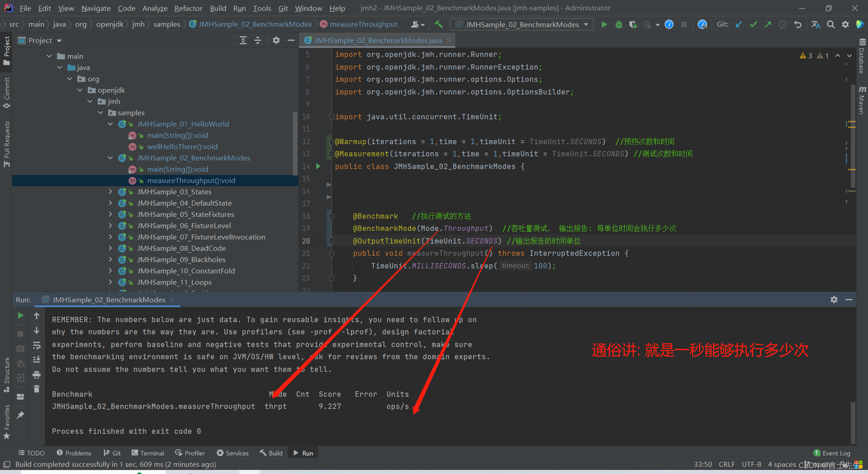The width and height of the screenshot is (868, 474).
Task: Jump to next highlighted error arrow
Action: point(849,56)
